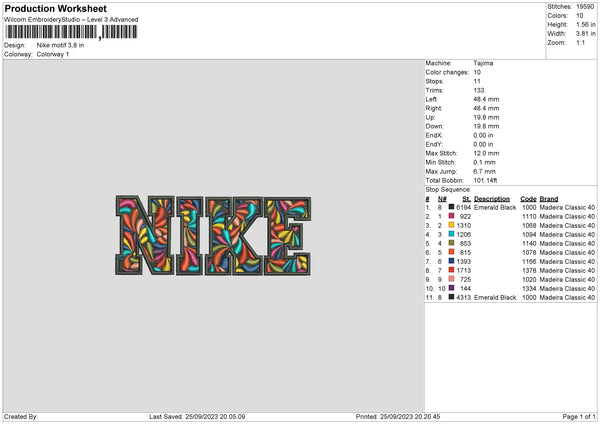This screenshot has width=600, height=424.
Task: Click the Trims value 133
Action: [x=479, y=90]
